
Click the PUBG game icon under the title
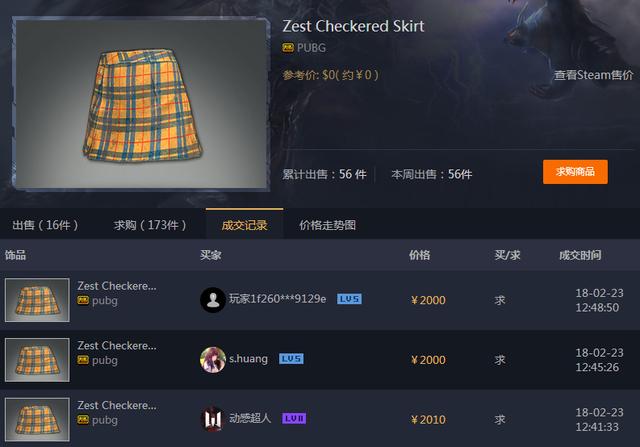288,48
